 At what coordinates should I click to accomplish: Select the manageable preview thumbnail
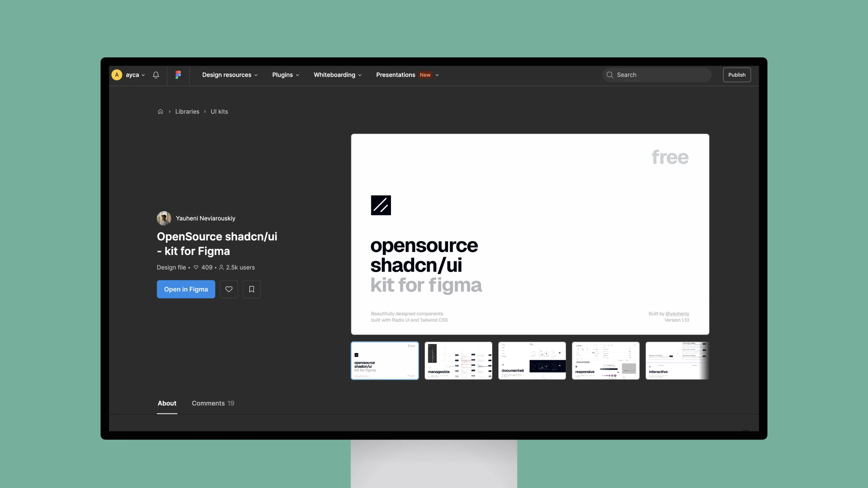458,360
